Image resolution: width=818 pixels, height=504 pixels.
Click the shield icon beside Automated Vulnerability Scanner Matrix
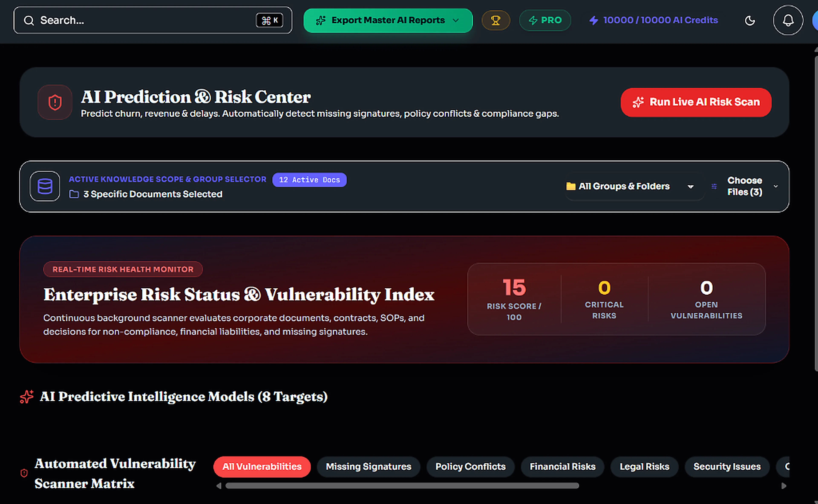coord(24,473)
